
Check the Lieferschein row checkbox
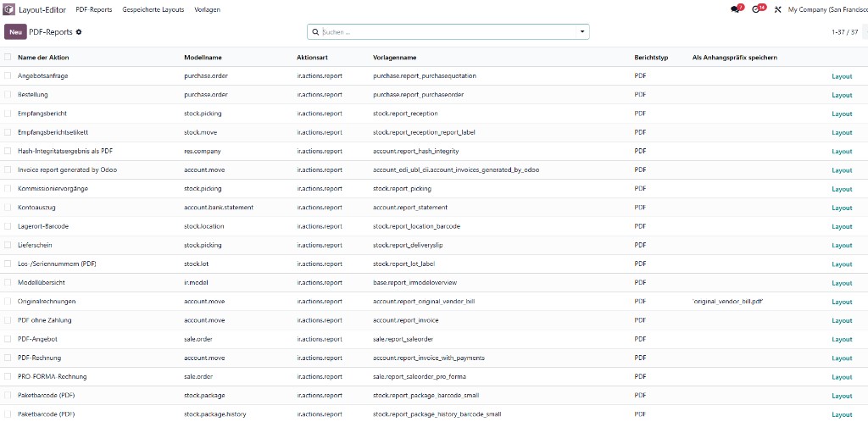point(8,245)
